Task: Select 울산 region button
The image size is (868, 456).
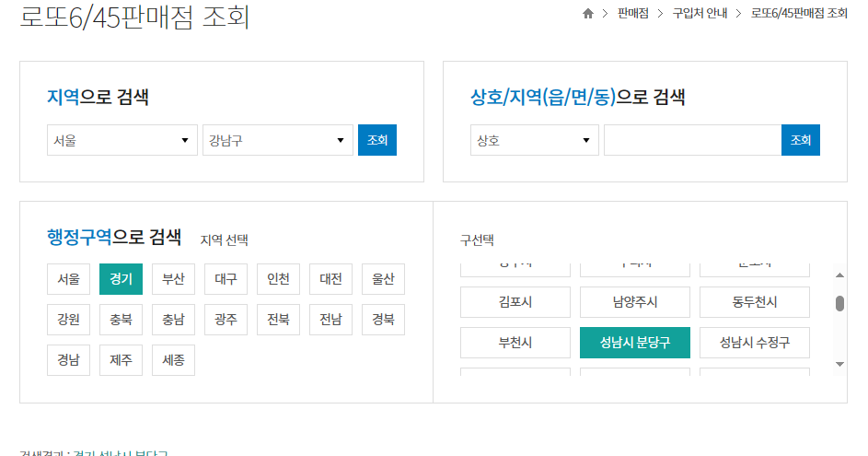Action: point(383,279)
